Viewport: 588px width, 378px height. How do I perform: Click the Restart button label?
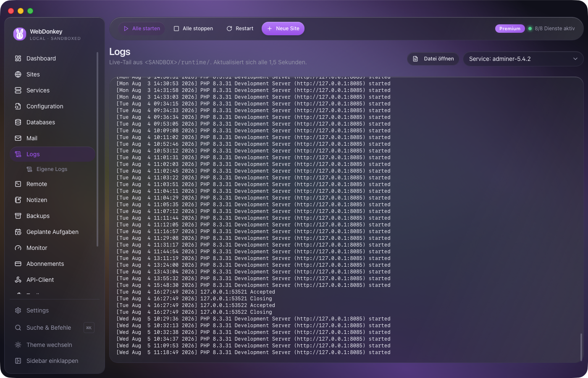244,29
